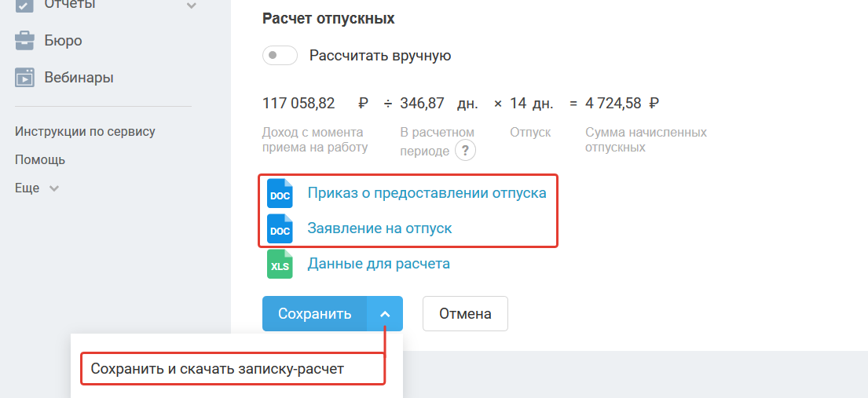Open Заявление на отпуск link

coord(379,228)
